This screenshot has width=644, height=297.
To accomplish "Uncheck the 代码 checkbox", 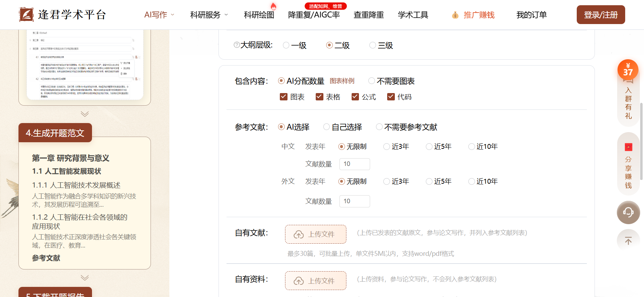I will click(x=391, y=97).
